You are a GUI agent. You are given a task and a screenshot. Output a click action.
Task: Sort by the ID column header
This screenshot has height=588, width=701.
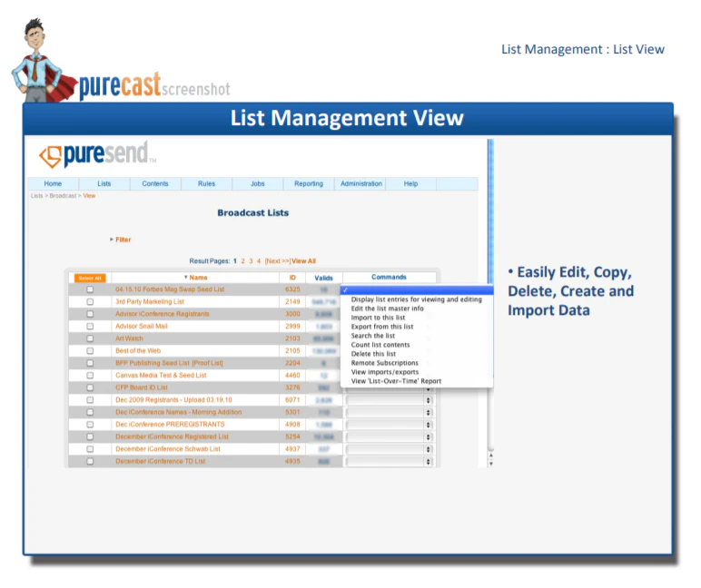pos(292,278)
